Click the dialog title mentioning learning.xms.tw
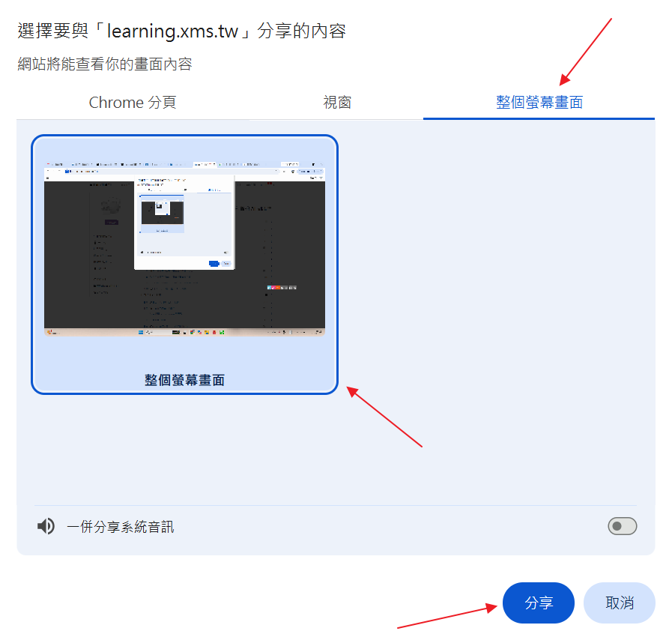 pyautogui.click(x=182, y=31)
